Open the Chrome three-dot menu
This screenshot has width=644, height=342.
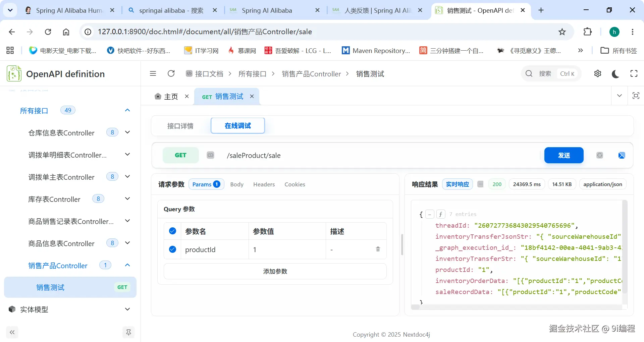(633, 32)
